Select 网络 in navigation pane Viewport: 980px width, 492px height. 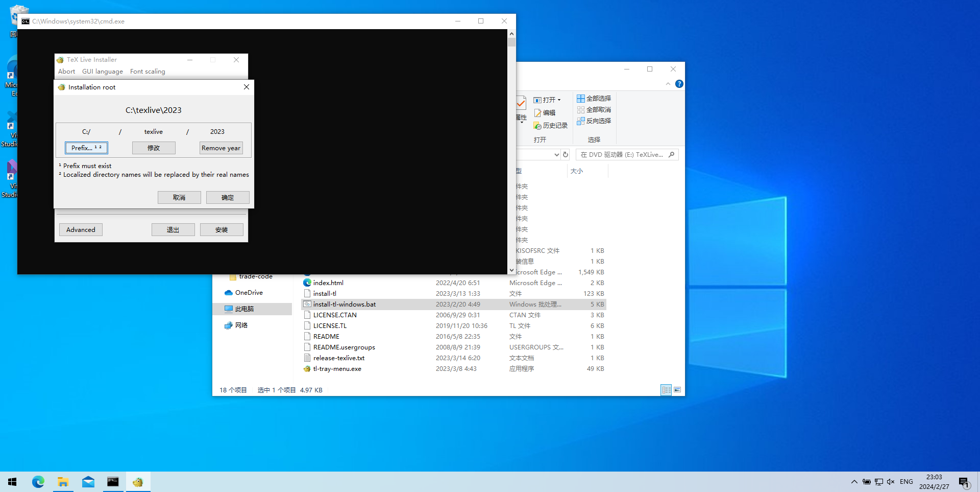[236, 325]
